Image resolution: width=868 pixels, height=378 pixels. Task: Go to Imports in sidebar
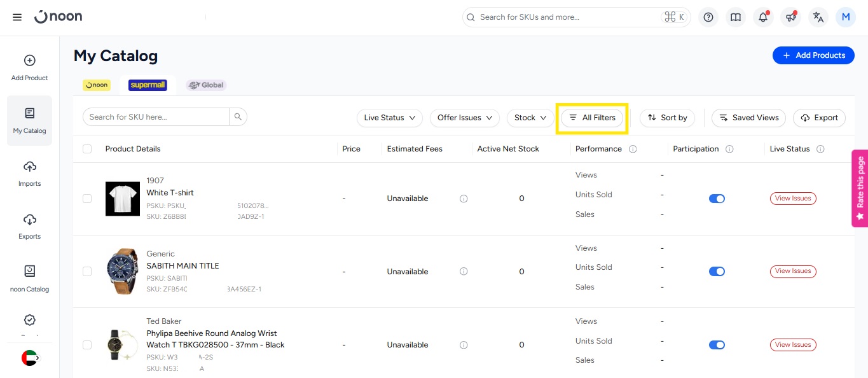(29, 174)
